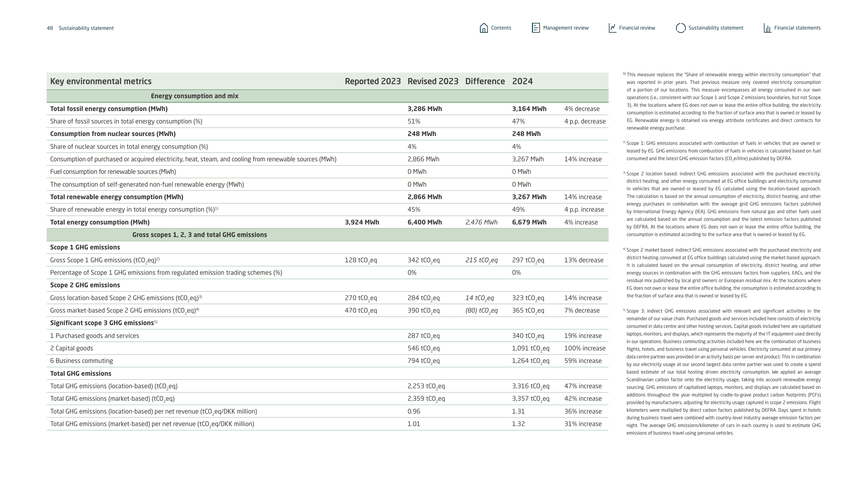Click the Financial review chart icon
868x488 pixels.
click(612, 28)
